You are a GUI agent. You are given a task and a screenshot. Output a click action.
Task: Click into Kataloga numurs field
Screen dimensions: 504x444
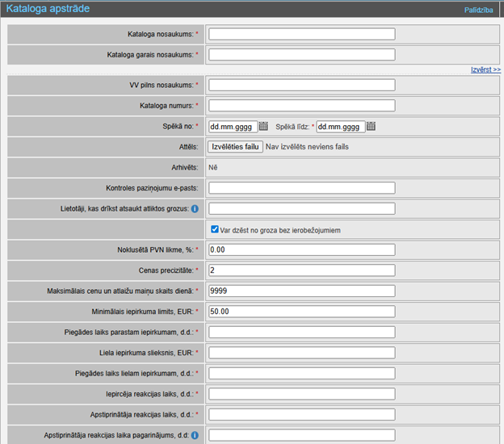tap(301, 106)
